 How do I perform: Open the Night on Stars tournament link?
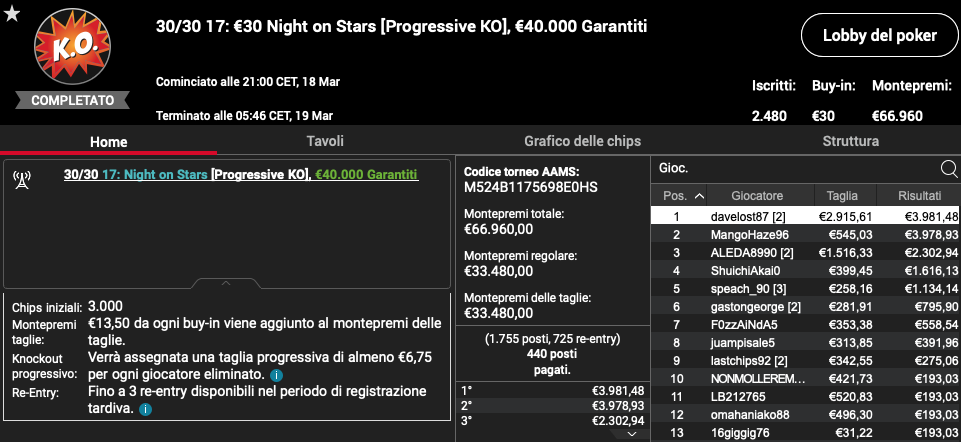point(154,175)
